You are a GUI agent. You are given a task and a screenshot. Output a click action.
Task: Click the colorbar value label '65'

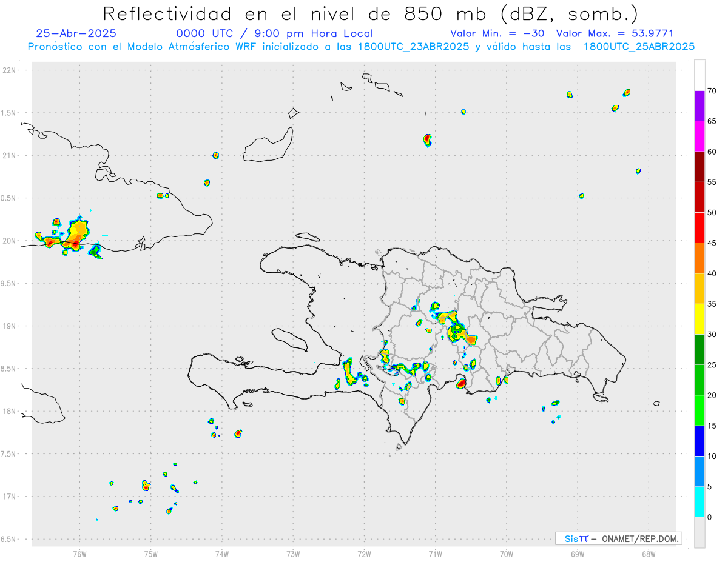click(x=712, y=121)
